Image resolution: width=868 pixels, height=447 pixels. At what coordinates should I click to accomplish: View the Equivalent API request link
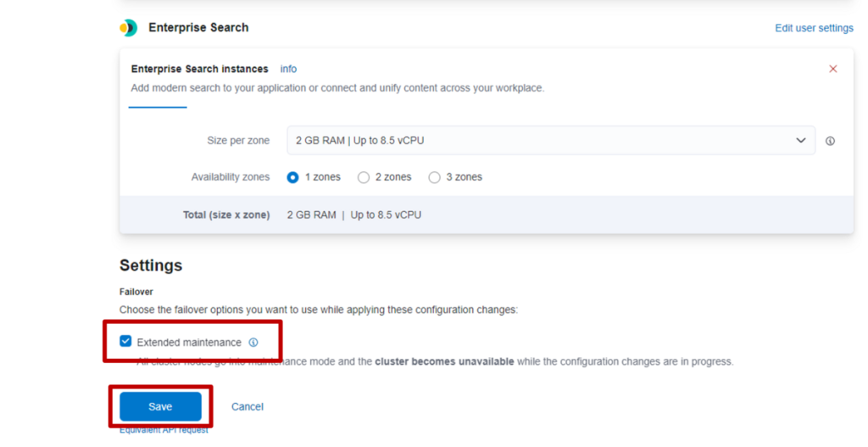point(164,430)
